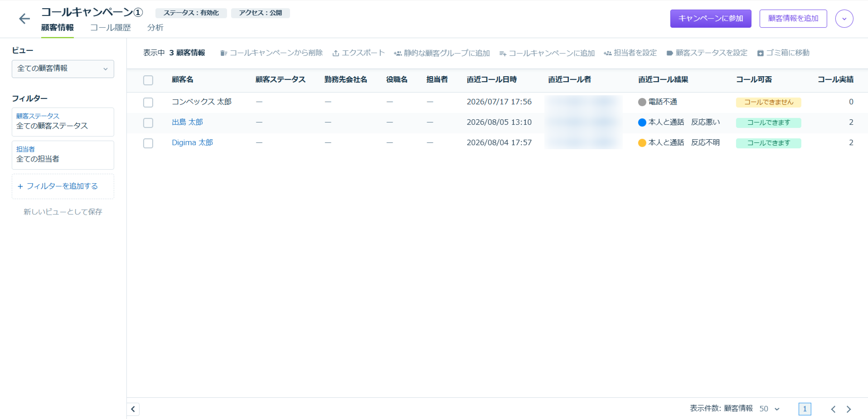Go to the next page arrow
Viewport: 868px width, 419px height.
pos(849,409)
